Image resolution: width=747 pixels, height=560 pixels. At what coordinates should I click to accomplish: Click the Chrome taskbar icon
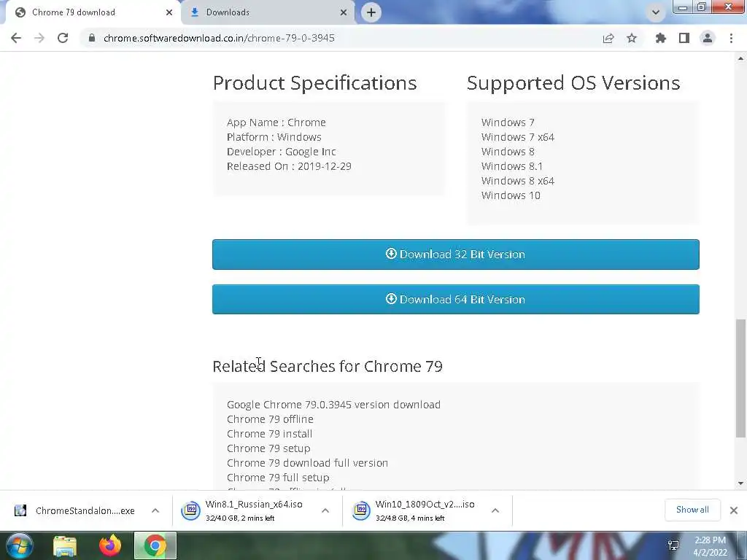155,545
